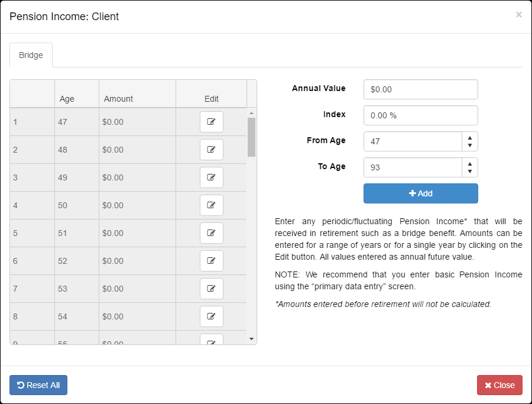Click edit icon for age 48 row
The height and width of the screenshot is (404, 532).
[x=211, y=150]
